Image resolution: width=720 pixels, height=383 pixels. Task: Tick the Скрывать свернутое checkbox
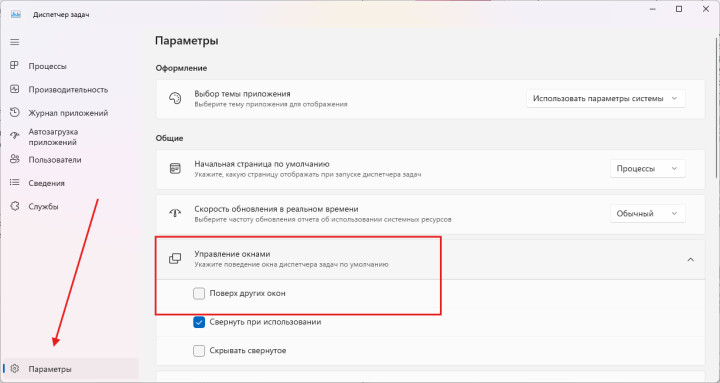pos(199,351)
